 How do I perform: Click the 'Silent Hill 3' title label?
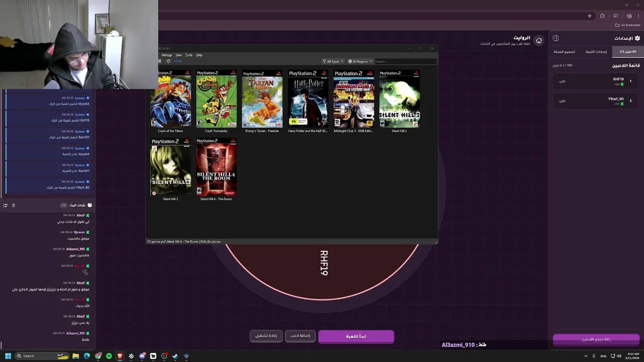coord(171,199)
